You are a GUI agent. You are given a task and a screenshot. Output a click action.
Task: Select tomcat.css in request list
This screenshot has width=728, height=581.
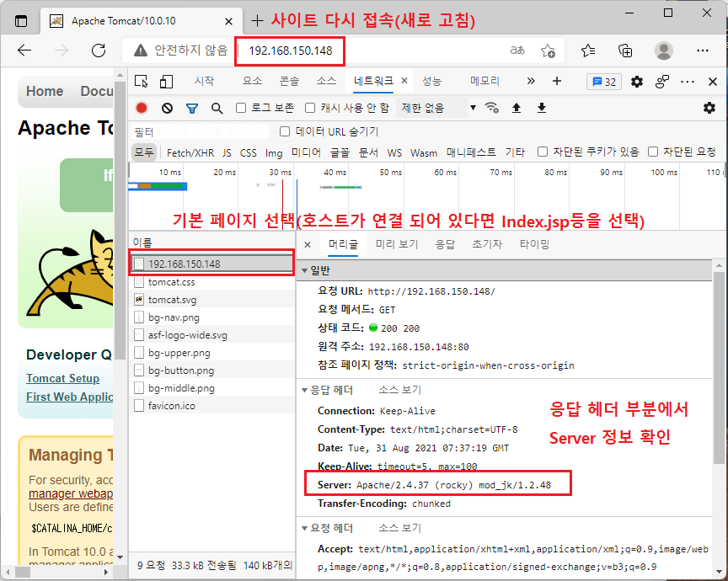coord(211,282)
